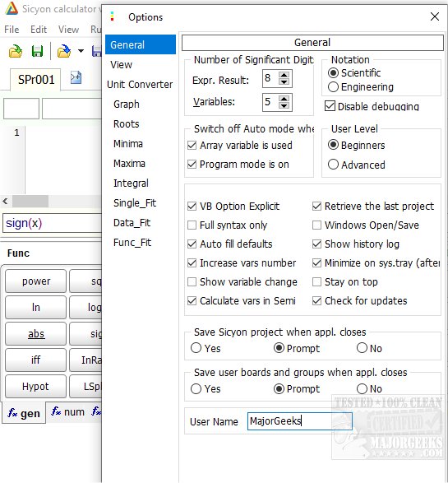This screenshot has width=448, height=483.
Task: Click the green save icon in toolbar
Action: click(37, 51)
